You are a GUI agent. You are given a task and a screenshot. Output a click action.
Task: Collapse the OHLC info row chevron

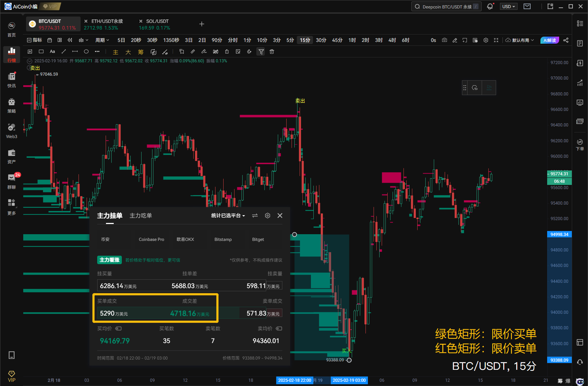[x=30, y=61]
